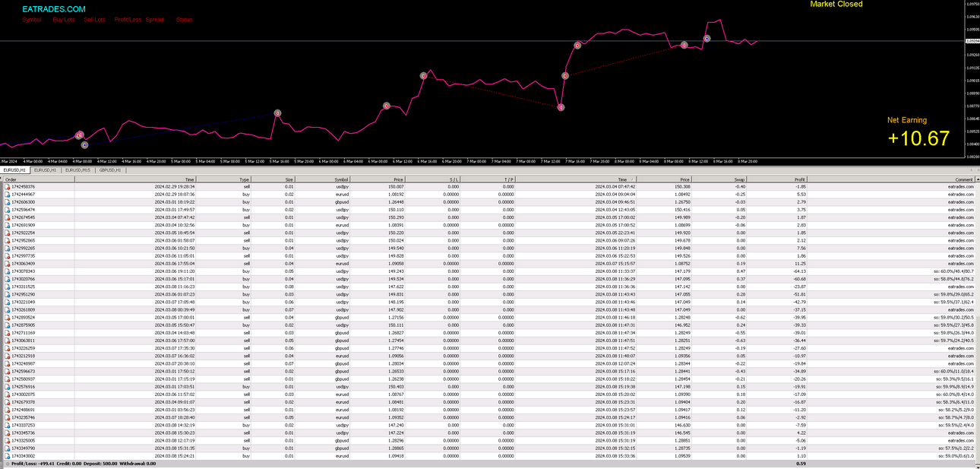Click close time 2024.03.04 09:46:51

(x=615, y=201)
